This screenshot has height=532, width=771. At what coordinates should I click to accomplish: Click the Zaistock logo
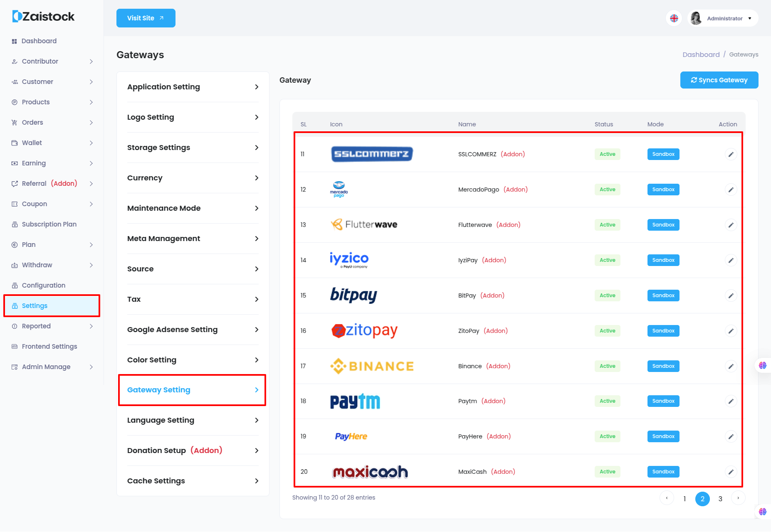[43, 16]
